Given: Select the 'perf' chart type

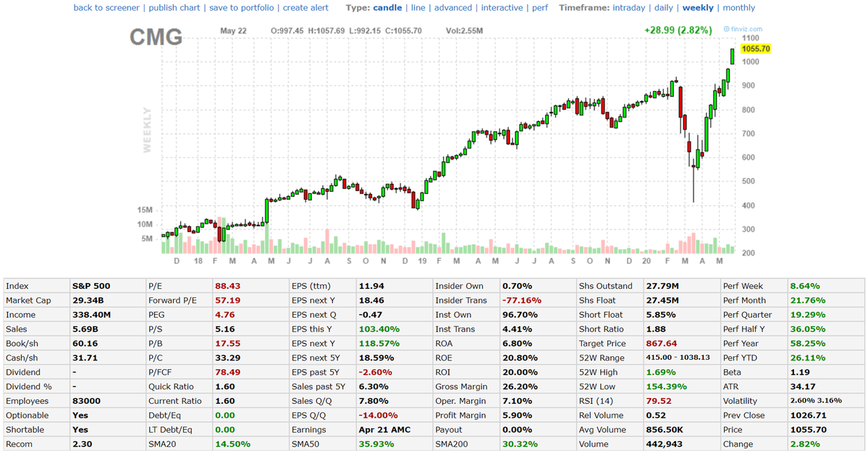Looking at the screenshot, I should [540, 8].
